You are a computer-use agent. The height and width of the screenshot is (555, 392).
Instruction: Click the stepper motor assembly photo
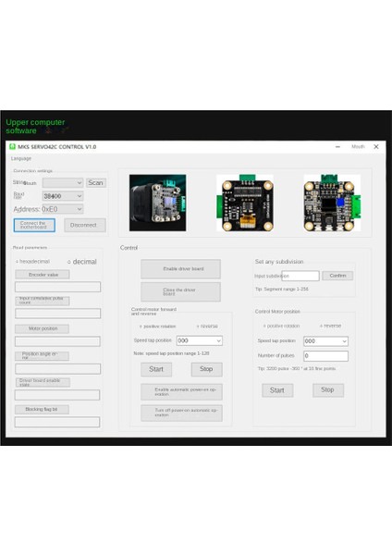[x=157, y=203]
